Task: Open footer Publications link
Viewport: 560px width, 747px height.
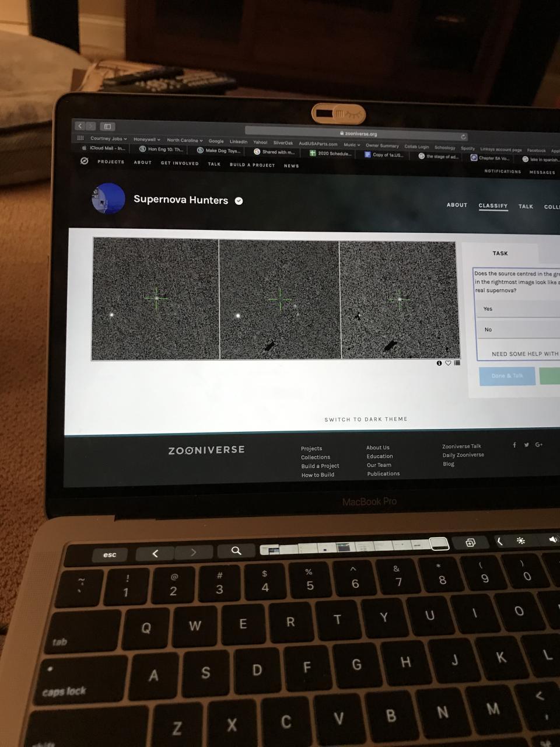Action: point(383,474)
